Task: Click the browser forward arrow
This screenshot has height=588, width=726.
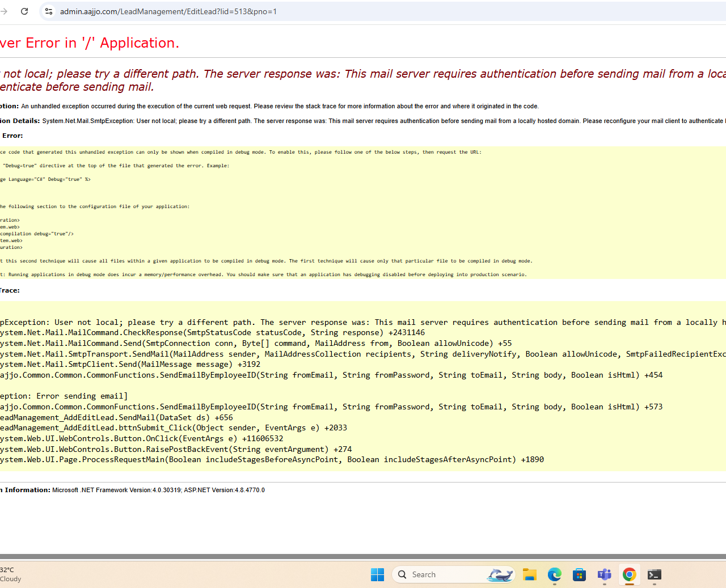Action: pyautogui.click(x=4, y=11)
